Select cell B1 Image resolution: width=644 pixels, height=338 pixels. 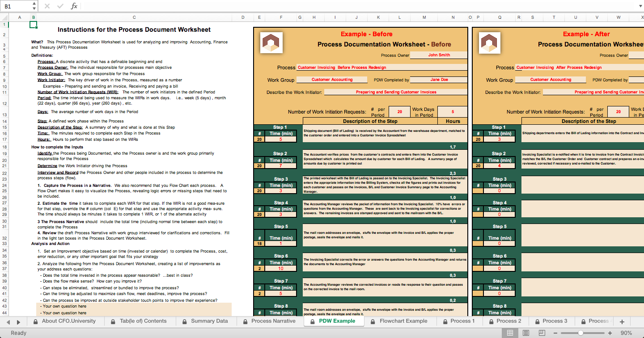click(33, 24)
